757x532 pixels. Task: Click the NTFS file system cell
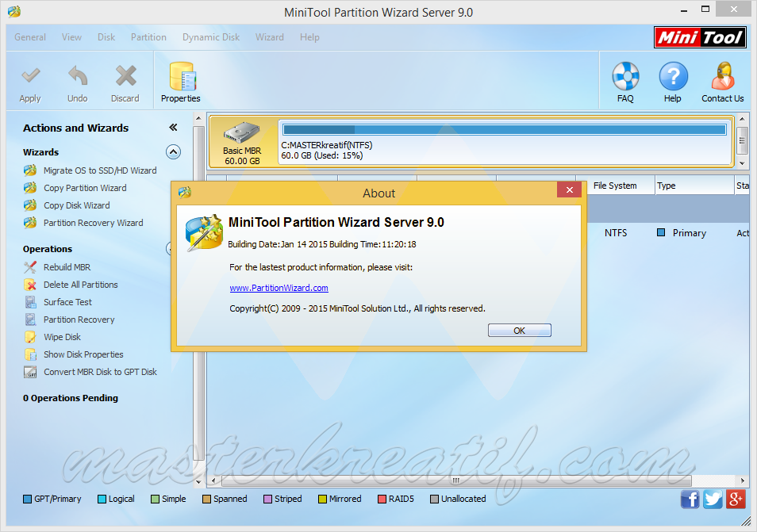click(x=616, y=233)
